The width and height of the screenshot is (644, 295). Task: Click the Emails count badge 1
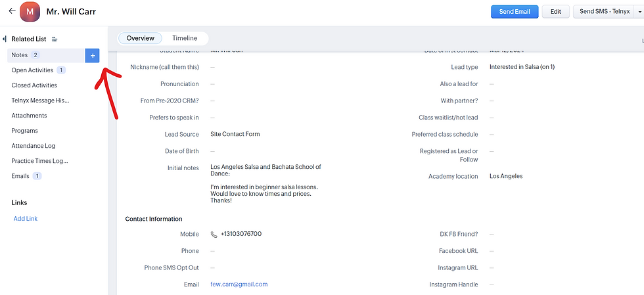(37, 176)
